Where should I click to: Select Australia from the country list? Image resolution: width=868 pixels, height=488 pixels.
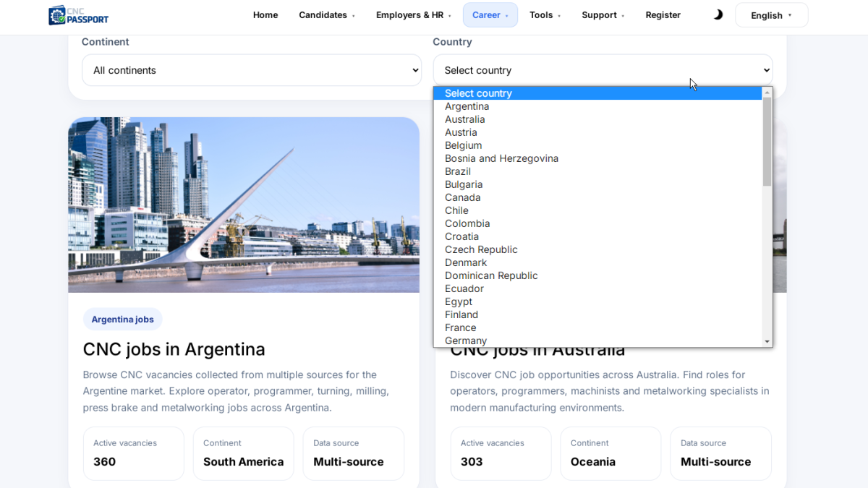click(597, 119)
